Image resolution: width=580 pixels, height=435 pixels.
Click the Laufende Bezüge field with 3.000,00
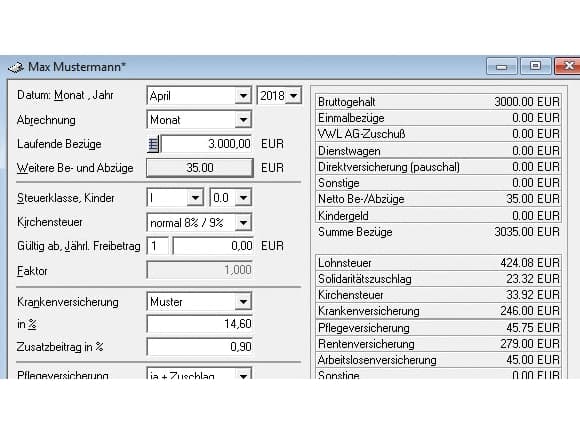pyautogui.click(x=206, y=144)
